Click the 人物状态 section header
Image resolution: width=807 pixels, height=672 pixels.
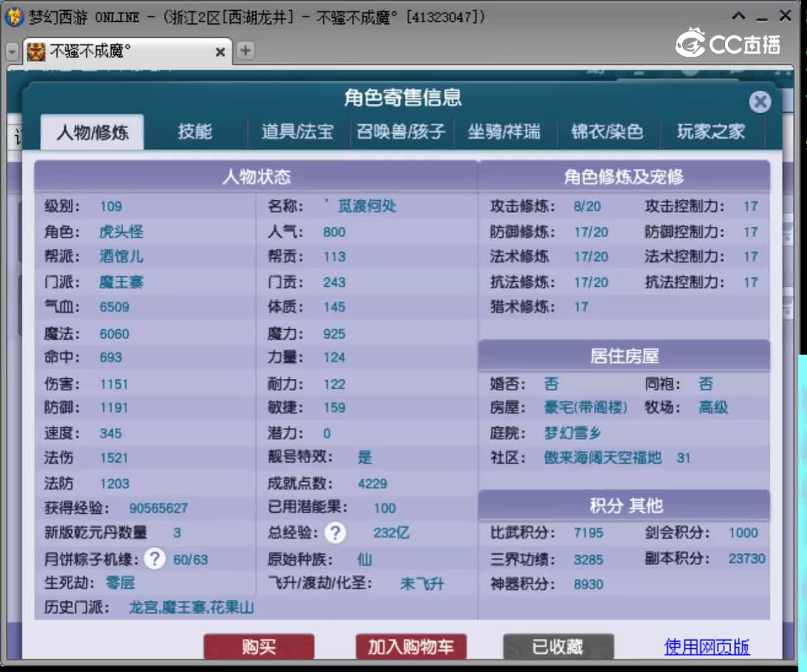[x=257, y=177]
